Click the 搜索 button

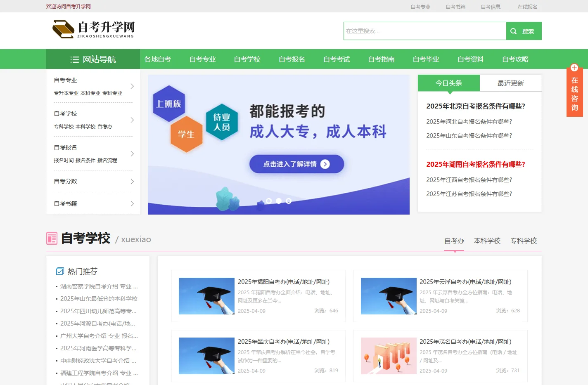[x=524, y=31]
